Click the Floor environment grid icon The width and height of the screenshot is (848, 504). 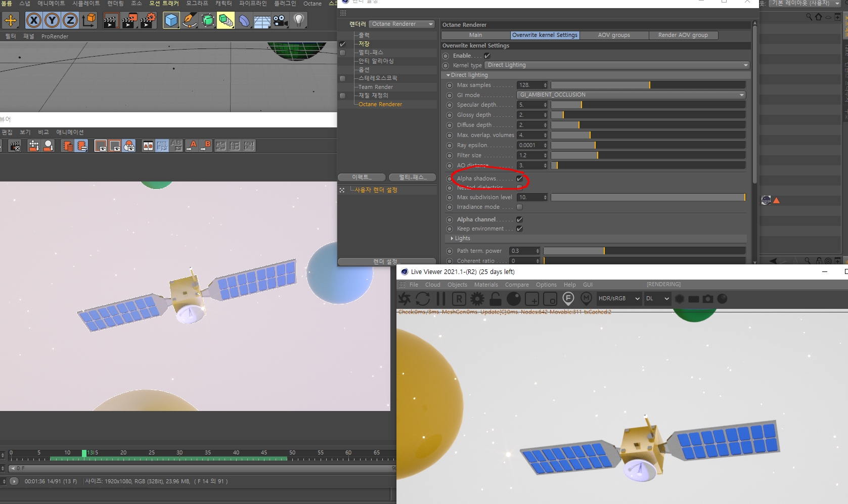coord(262,20)
